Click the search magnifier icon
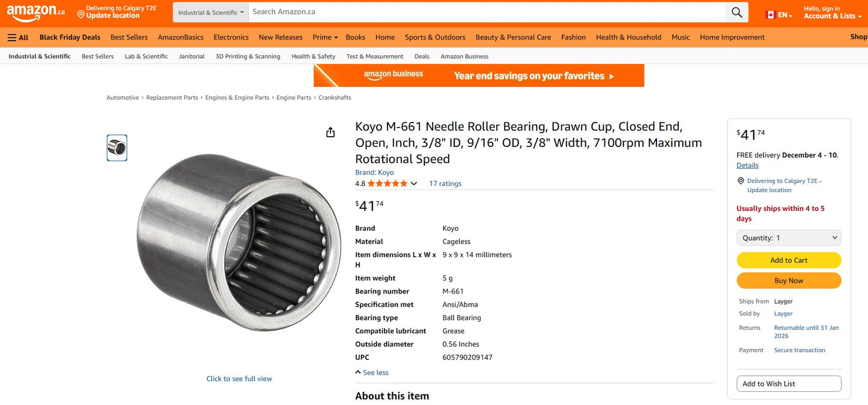This screenshot has height=405, width=868. [x=736, y=11]
